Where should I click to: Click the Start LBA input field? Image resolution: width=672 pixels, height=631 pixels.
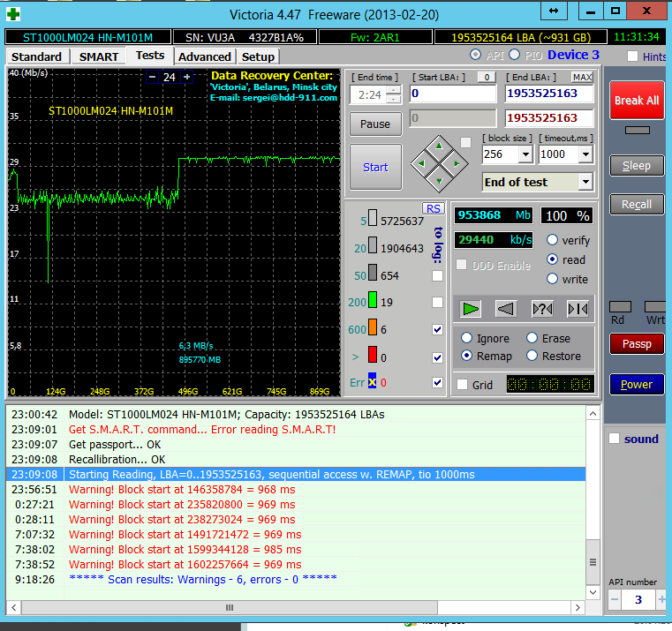453,94
